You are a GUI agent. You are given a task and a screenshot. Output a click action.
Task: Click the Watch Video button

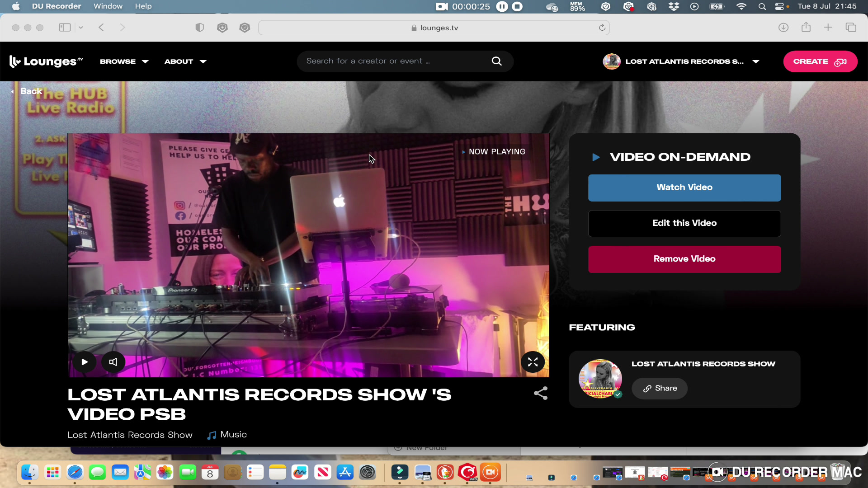(x=684, y=188)
